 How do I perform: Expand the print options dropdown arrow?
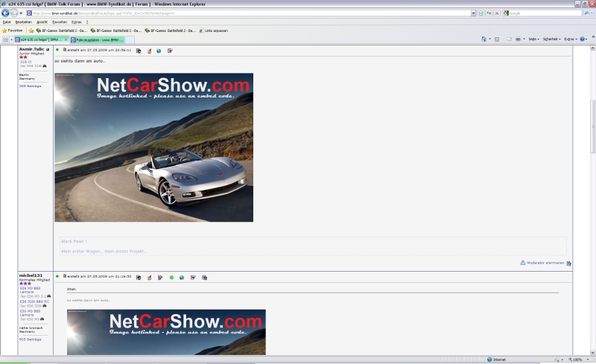(524, 39)
